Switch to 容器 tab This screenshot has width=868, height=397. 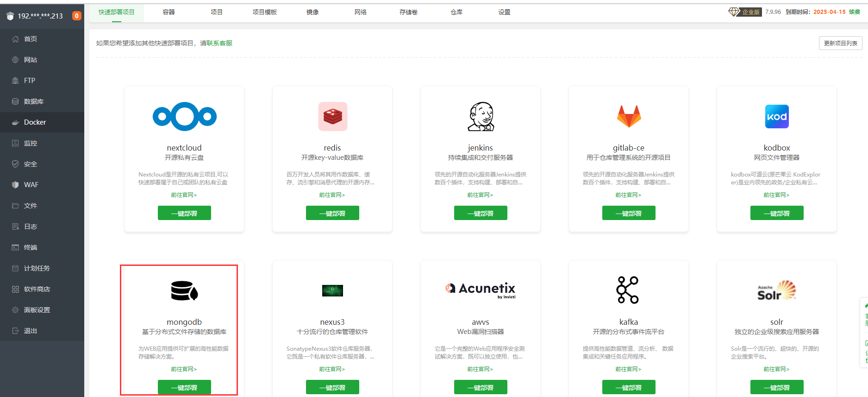169,12
